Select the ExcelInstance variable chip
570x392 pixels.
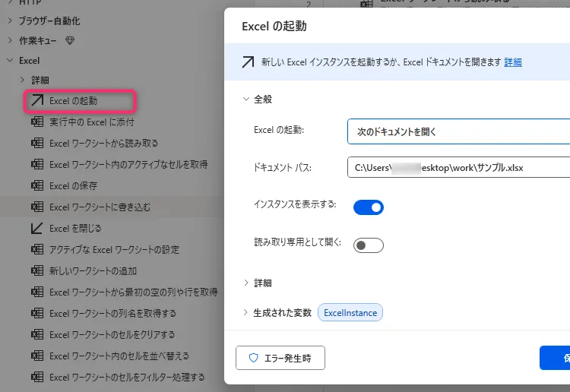(350, 312)
